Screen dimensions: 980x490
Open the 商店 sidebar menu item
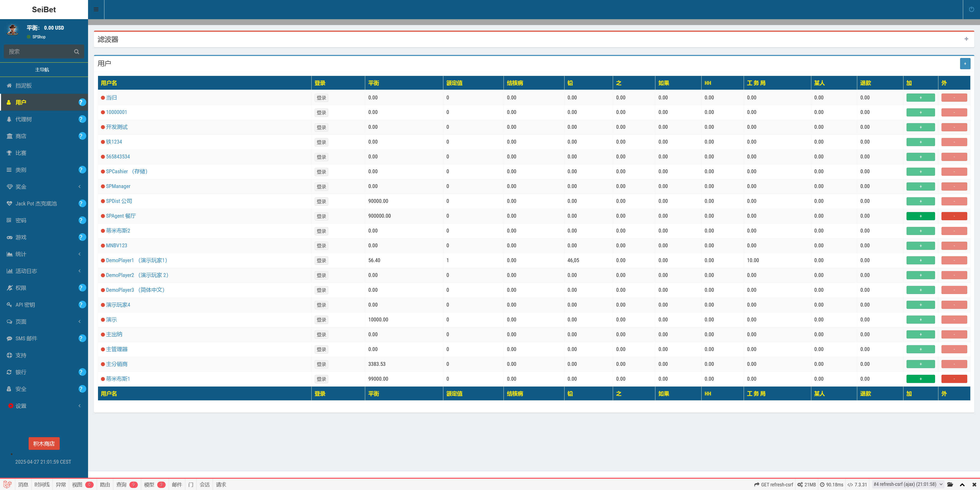(21, 136)
